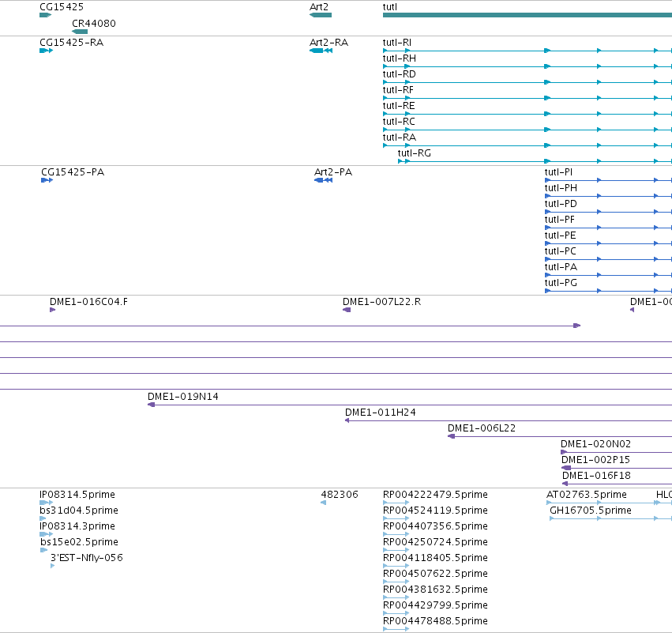Select the CR44080 gene glyph
This screenshot has width=672, height=633.
[x=80, y=32]
